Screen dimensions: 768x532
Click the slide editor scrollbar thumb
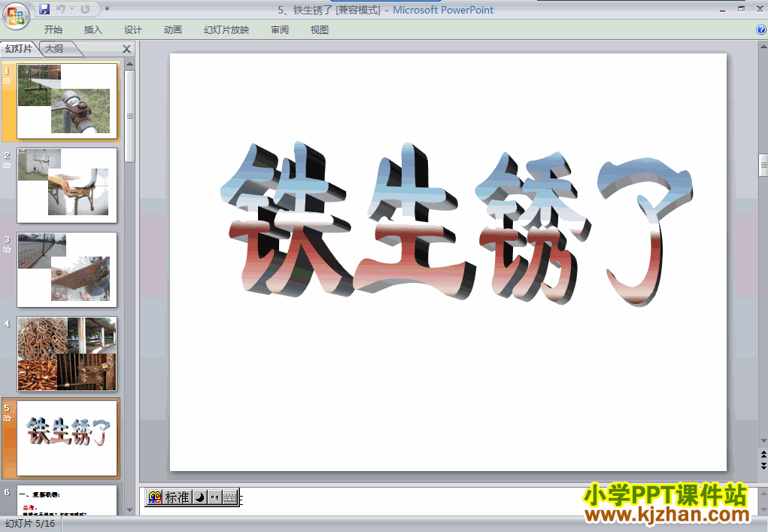coord(763,165)
